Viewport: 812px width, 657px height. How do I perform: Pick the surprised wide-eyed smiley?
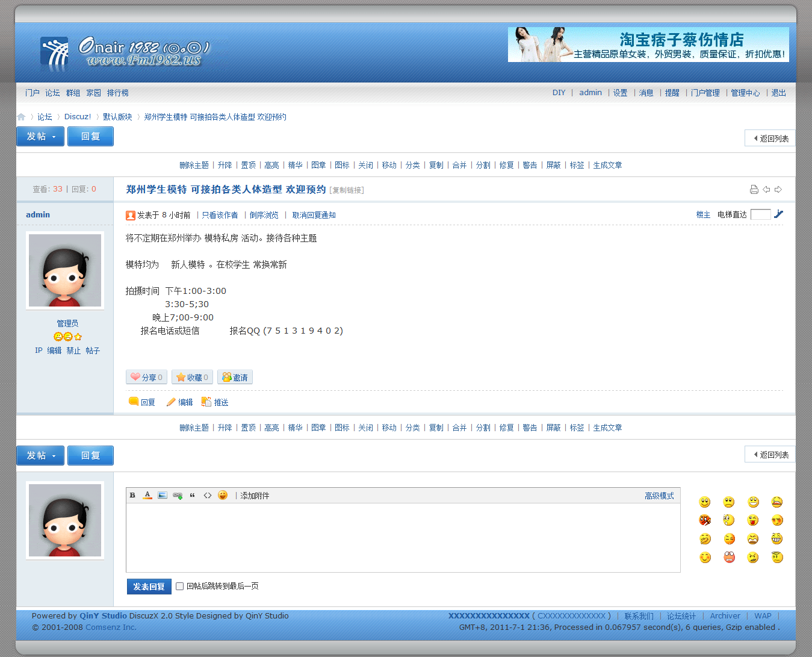(x=729, y=520)
